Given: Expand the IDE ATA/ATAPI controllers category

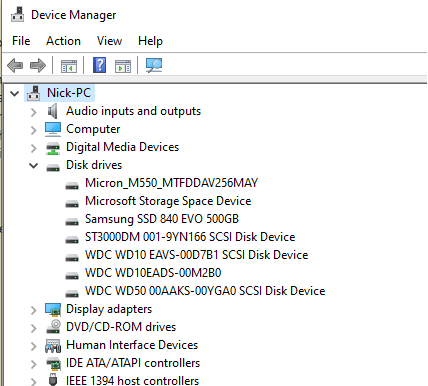Looking at the screenshot, I should [33, 364].
